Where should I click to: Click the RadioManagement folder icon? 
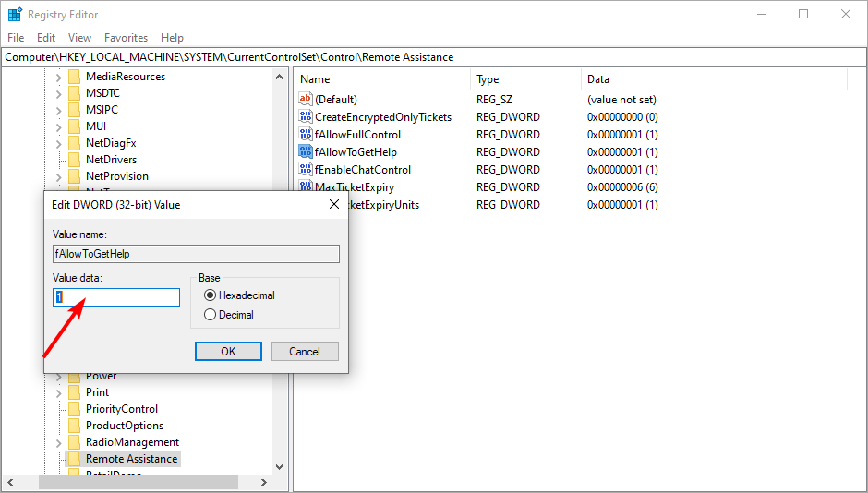pos(74,442)
